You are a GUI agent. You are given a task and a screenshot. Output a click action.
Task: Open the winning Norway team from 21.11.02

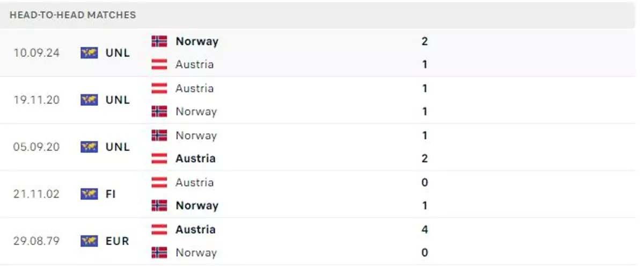click(197, 206)
